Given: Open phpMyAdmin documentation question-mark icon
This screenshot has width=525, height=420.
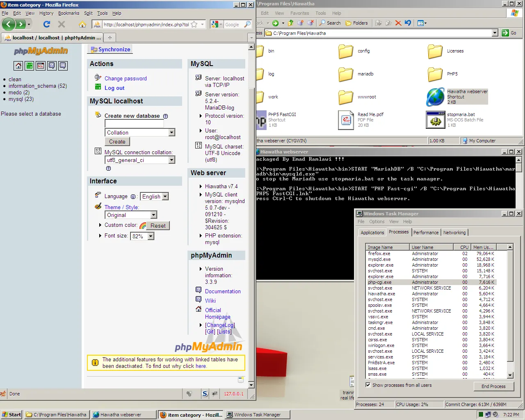Looking at the screenshot, I should click(52, 66).
